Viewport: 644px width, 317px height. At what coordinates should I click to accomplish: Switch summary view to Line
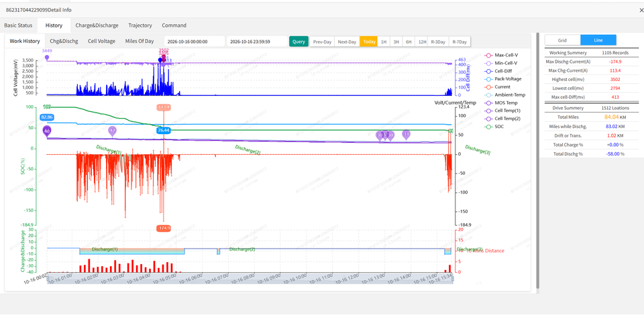coord(598,40)
